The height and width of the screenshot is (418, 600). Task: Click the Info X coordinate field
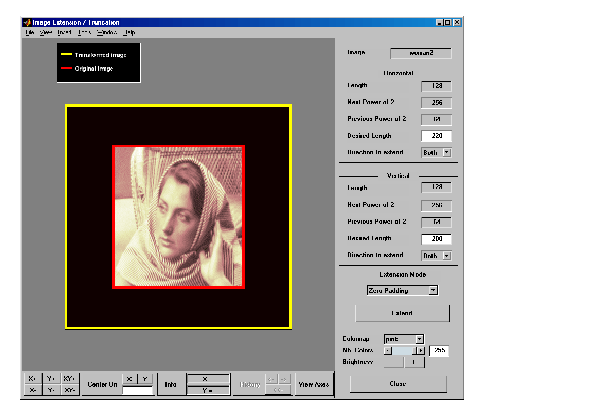(x=208, y=379)
